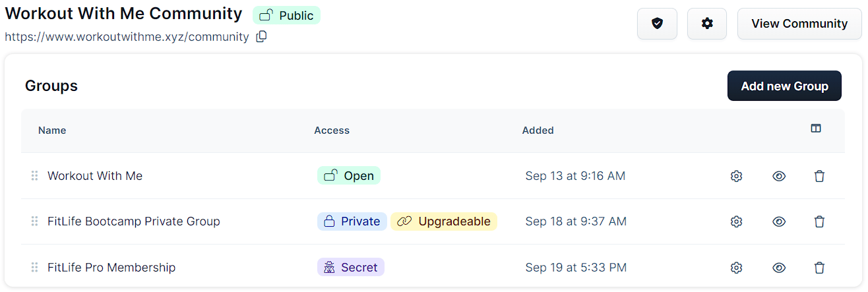Click the Upgradeable badge on FitLife Bootcamp
Image resolution: width=868 pixels, height=292 pixels.
pos(444,221)
